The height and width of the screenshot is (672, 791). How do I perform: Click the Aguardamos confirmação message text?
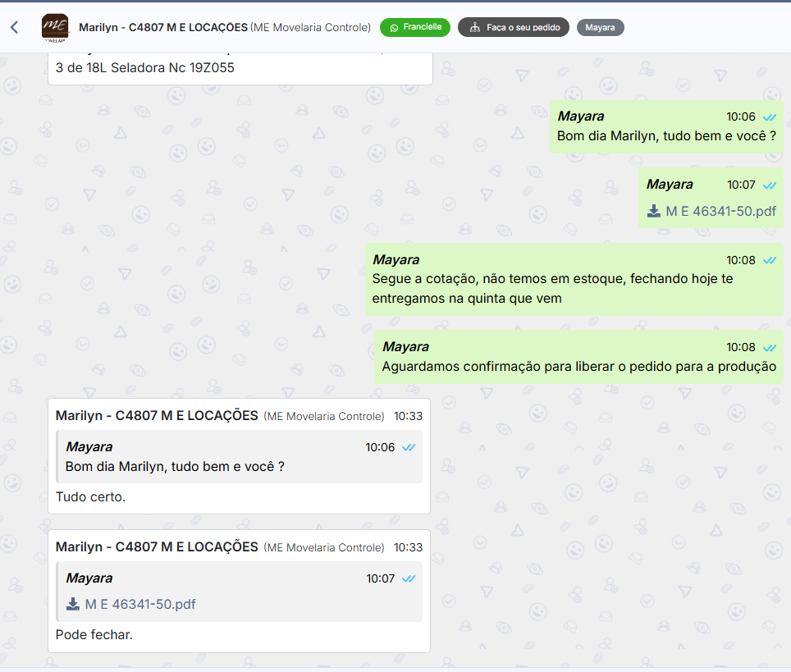(x=578, y=367)
